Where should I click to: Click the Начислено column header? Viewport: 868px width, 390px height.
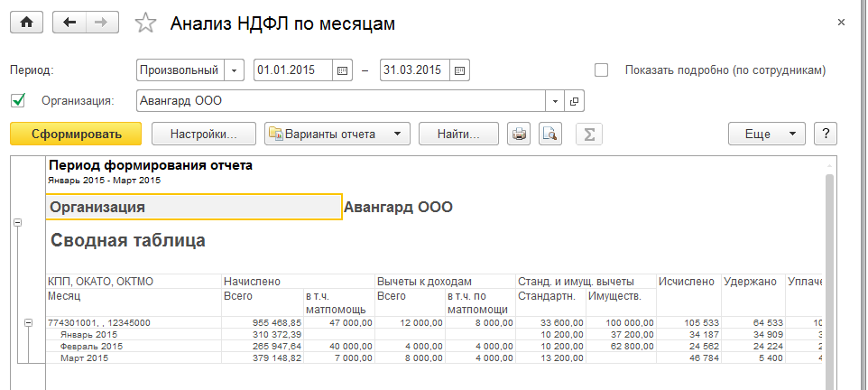coord(299,282)
